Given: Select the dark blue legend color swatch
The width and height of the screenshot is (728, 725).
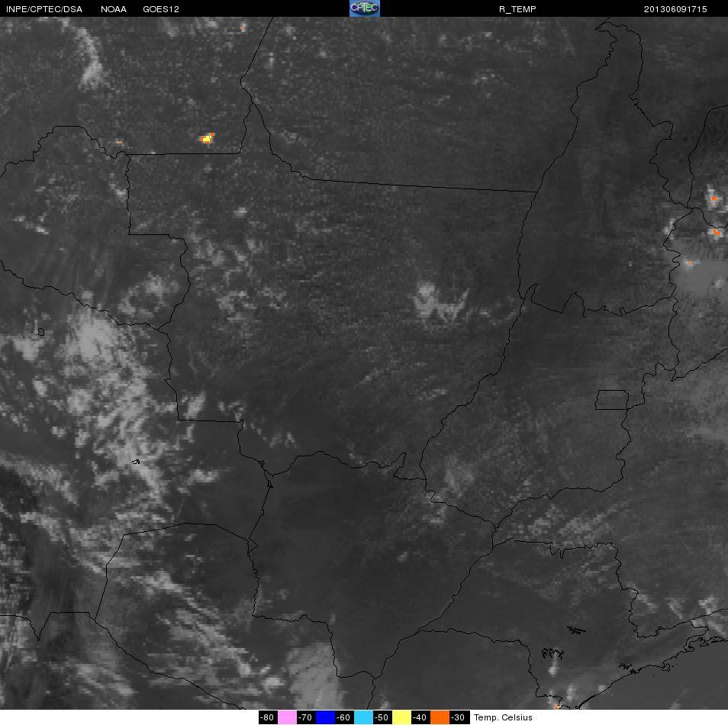Looking at the screenshot, I should 326,717.
